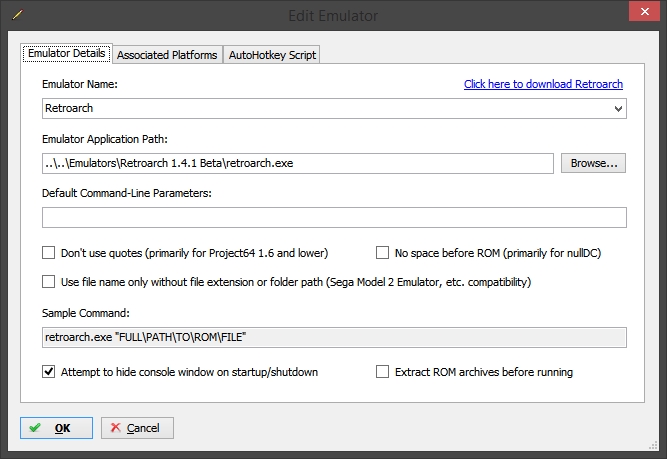The image size is (667, 459).
Task: Focus the Emulator Application Path field
Action: point(298,163)
